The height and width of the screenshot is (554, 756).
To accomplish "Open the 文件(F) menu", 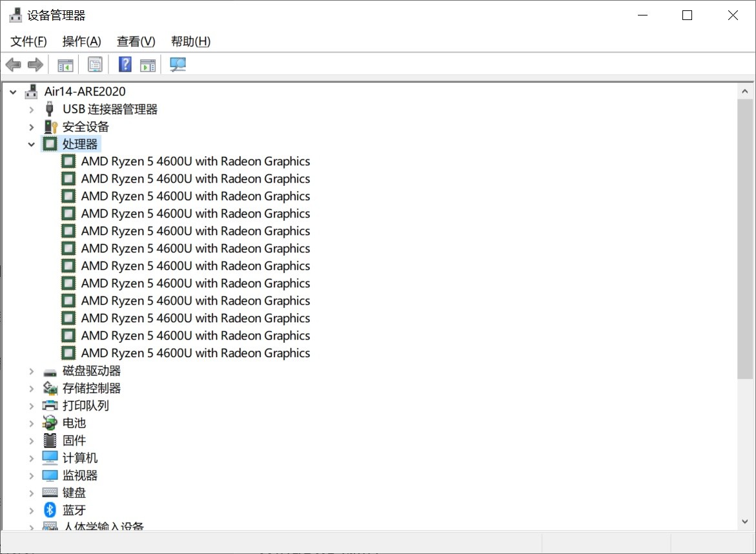I will [28, 41].
